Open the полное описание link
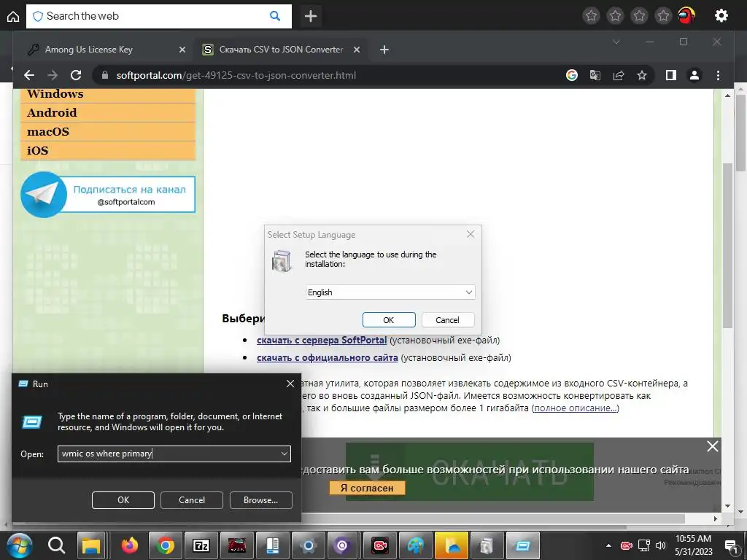Viewport: 747px width, 560px height. (576, 408)
